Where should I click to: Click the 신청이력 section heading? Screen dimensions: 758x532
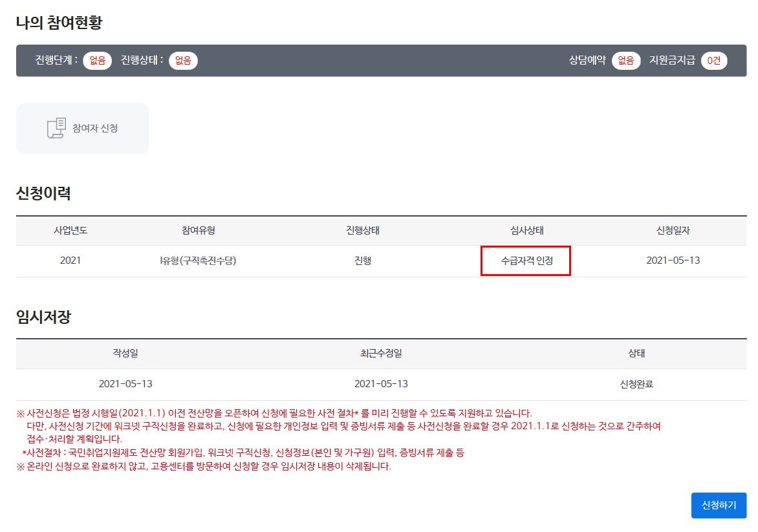click(43, 193)
